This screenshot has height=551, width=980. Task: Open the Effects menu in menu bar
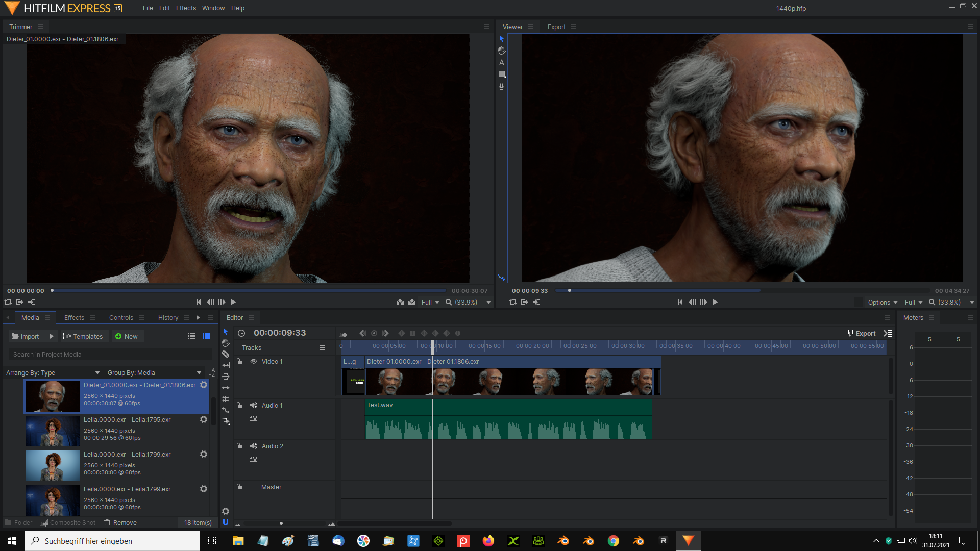pos(186,8)
